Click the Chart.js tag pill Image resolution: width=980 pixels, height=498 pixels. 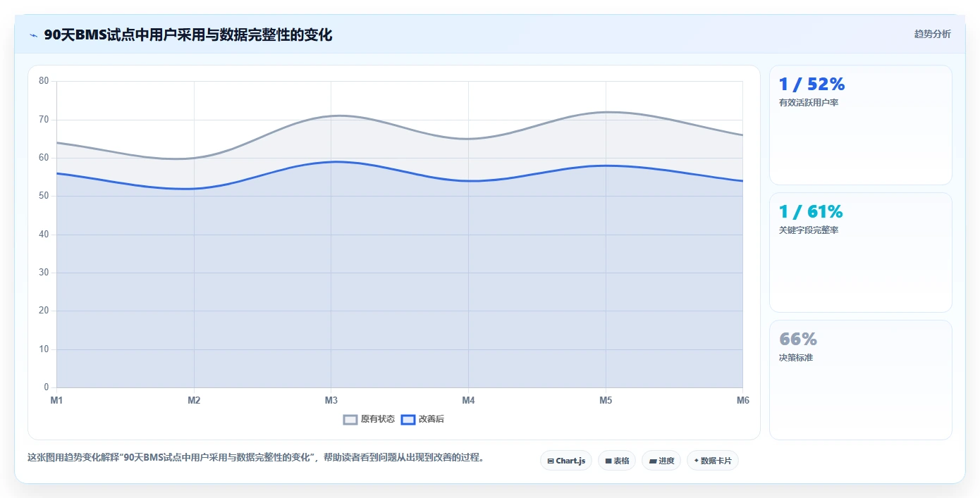tap(566, 461)
